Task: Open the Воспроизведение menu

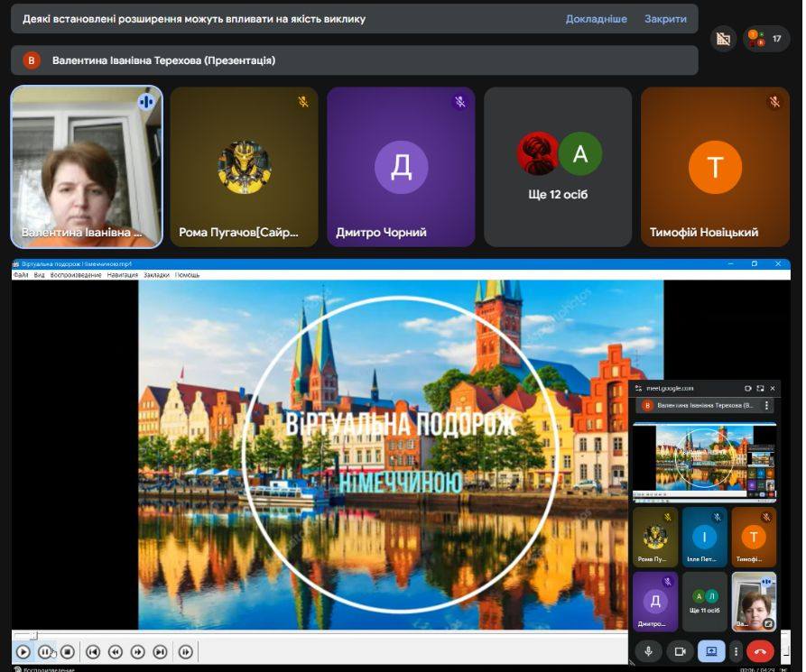Action: coord(76,275)
